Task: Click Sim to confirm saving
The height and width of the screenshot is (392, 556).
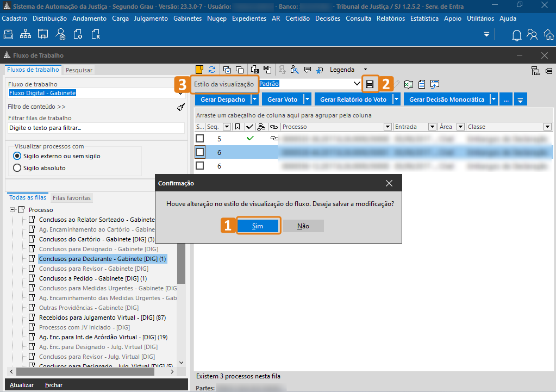Action: [258, 226]
